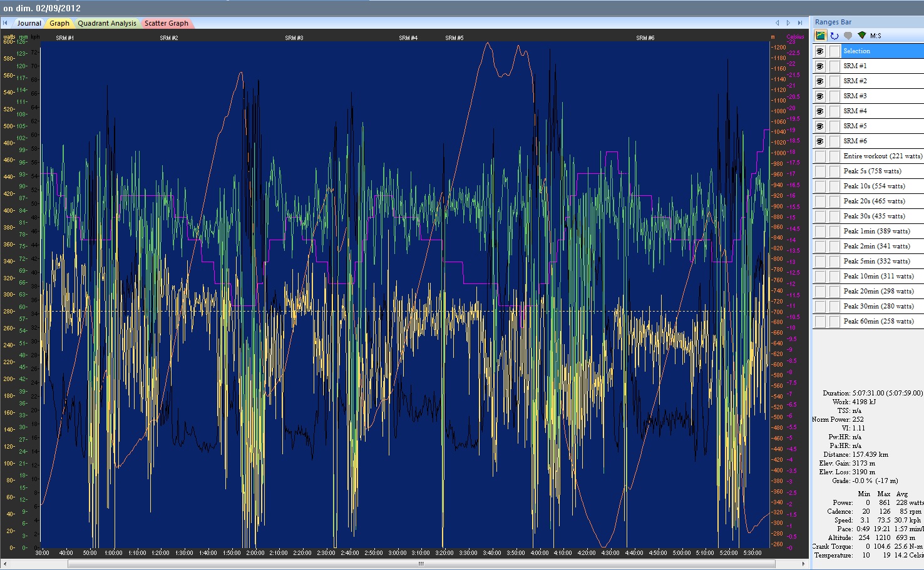Select the Peak 1min (389 watts) range

[876, 232]
